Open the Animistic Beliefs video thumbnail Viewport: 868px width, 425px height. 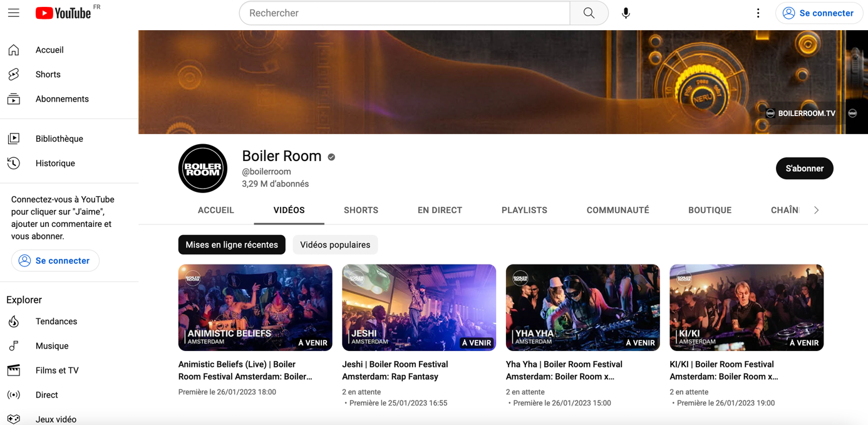point(256,308)
